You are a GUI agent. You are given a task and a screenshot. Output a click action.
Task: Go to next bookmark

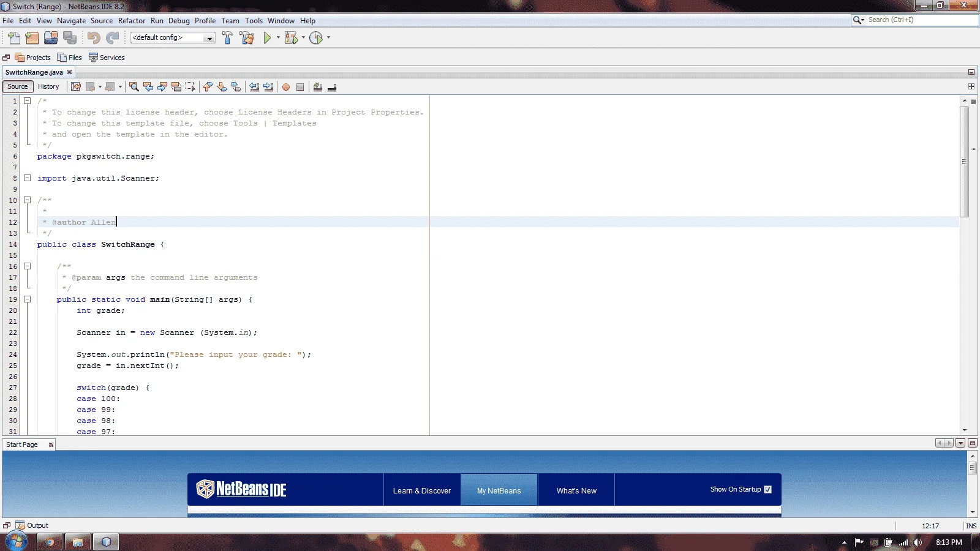(222, 87)
